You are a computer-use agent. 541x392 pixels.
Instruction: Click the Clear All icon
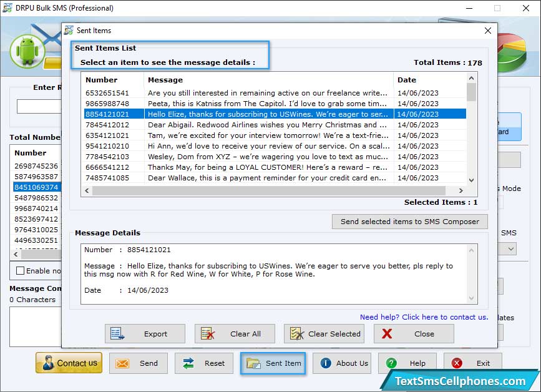click(x=208, y=334)
